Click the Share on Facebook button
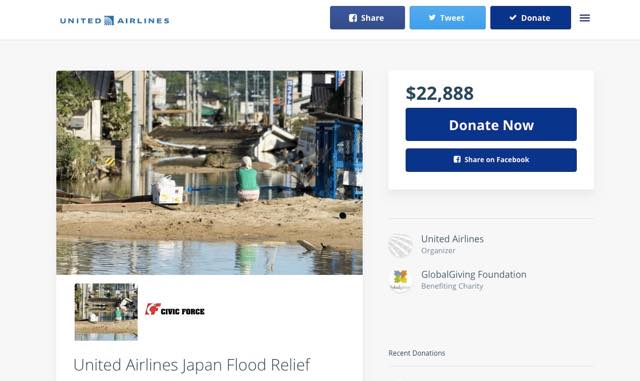Viewport: 640px width, 381px height. click(491, 160)
